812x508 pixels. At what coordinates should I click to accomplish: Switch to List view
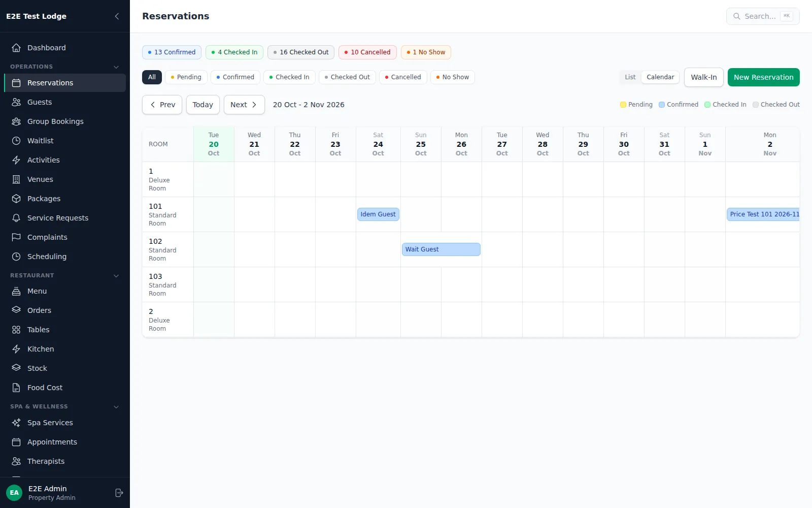tap(630, 77)
